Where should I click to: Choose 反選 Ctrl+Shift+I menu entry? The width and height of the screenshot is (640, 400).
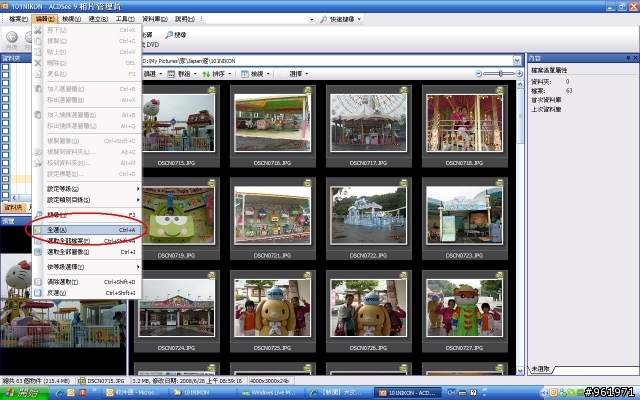(x=87, y=293)
